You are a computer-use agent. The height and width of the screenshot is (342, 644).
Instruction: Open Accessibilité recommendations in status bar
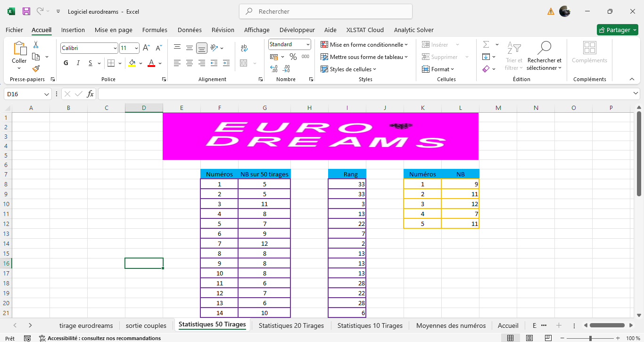[x=100, y=338]
